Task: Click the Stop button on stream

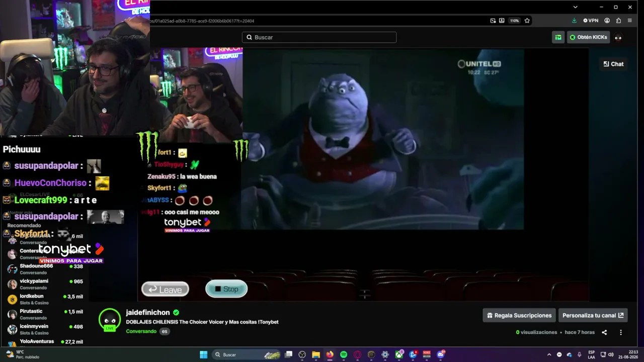Action: [x=226, y=289]
